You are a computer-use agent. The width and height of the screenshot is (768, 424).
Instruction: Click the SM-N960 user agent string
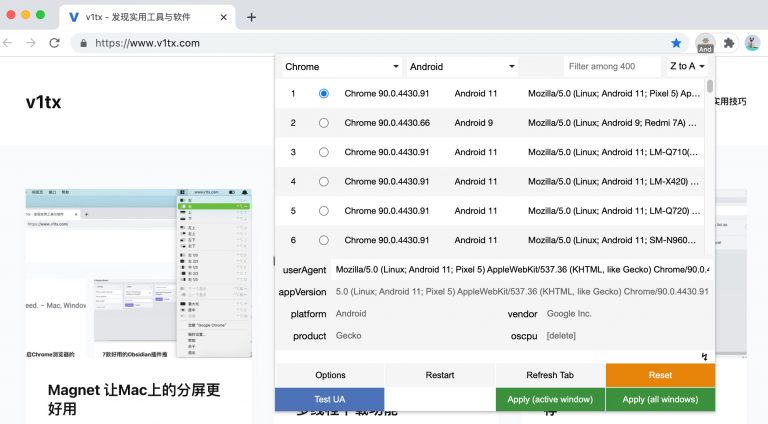[x=612, y=240]
